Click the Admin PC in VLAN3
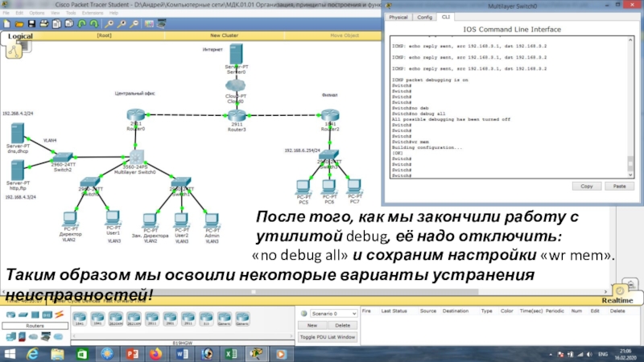Image resolution: width=644 pixels, height=362 pixels. 212,220
